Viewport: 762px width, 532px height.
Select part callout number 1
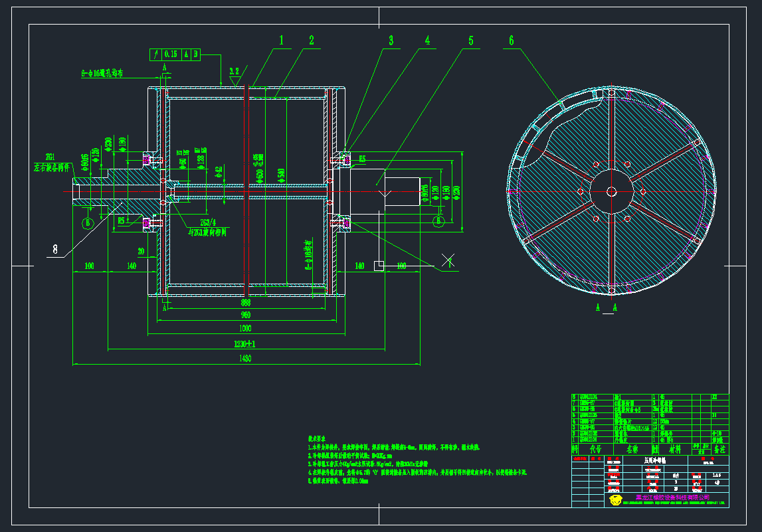pyautogui.click(x=280, y=41)
